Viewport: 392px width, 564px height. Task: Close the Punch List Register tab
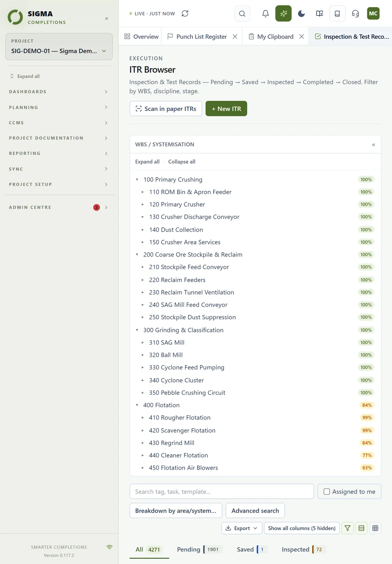pos(235,36)
